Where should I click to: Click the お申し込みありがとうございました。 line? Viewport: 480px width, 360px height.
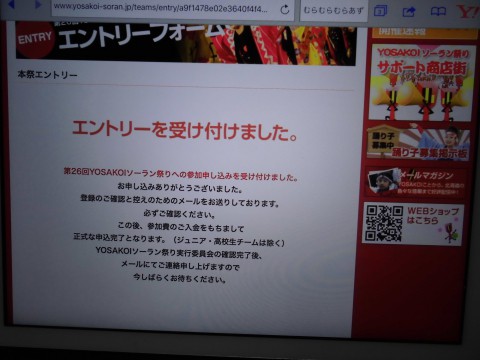click(180, 188)
